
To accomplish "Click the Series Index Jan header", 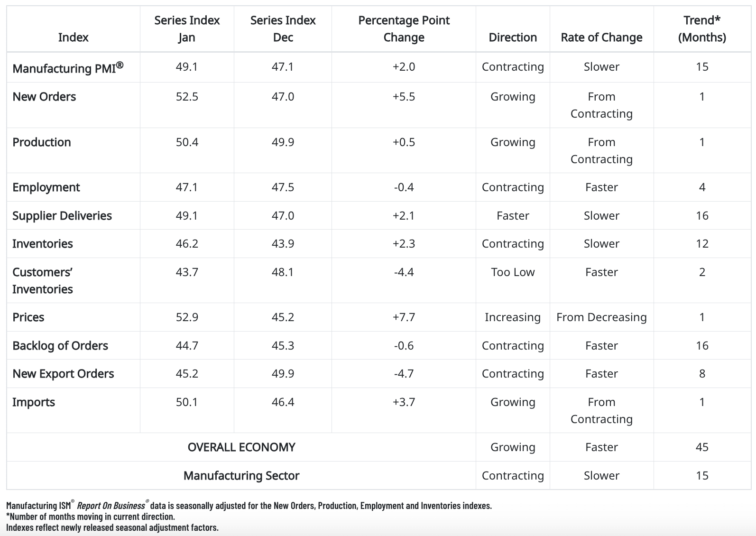I will (x=187, y=29).
